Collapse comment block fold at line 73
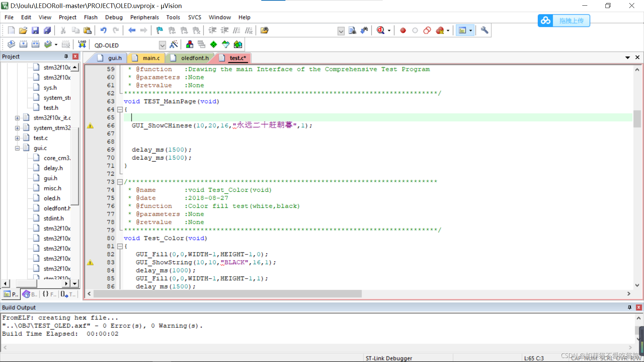 pos(120,182)
